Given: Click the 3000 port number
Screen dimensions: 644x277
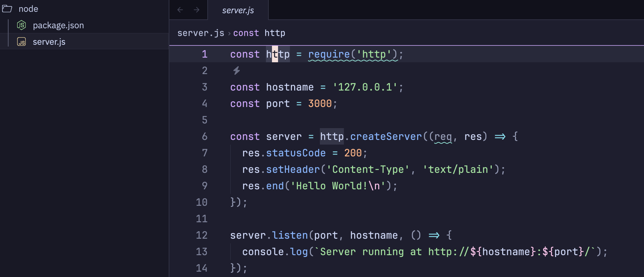Looking at the screenshot, I should [320, 103].
